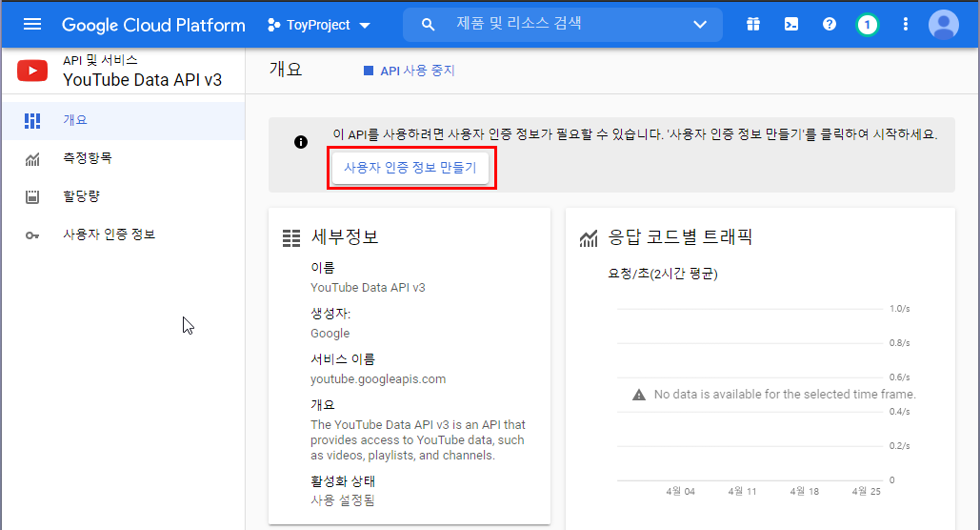The width and height of the screenshot is (980, 530).
Task: Click the 응답 코드별 트래픽 chart icon
Action: (589, 238)
